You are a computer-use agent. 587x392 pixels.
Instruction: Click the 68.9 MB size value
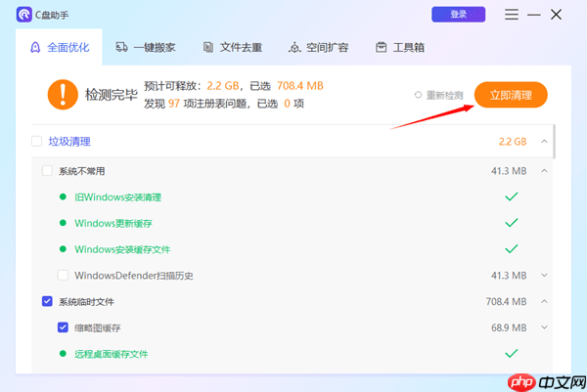pyautogui.click(x=509, y=327)
